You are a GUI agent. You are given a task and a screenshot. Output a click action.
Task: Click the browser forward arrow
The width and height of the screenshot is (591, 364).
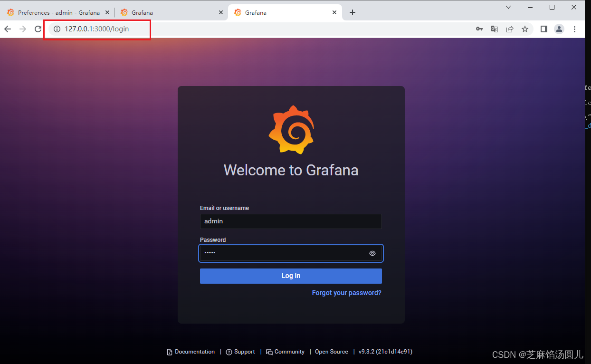(x=23, y=29)
